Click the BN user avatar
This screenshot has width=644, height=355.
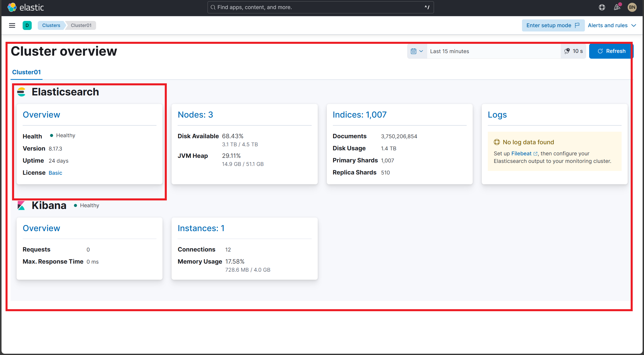[632, 7]
